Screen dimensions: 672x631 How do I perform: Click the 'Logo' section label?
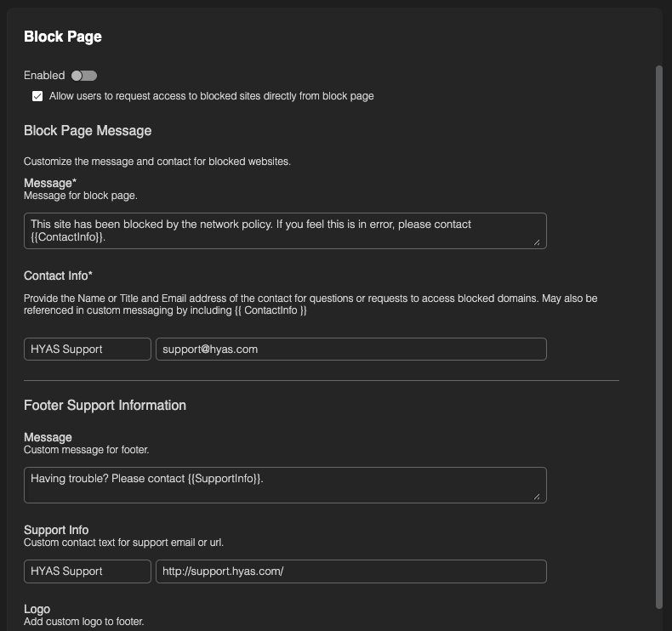click(37, 609)
